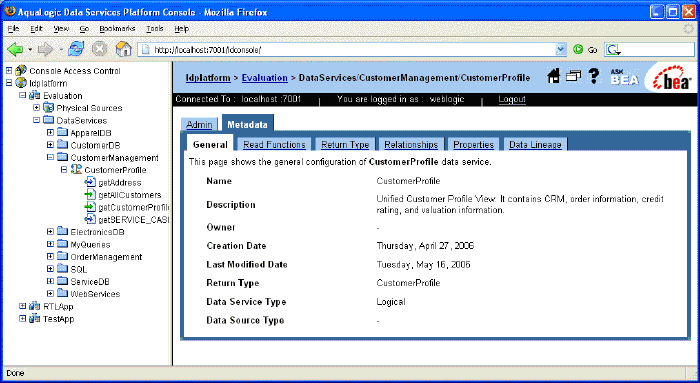Screen dimensions: 700x383
Task: Click the getSERVICE_CASE function icon
Action: pyautogui.click(x=90, y=219)
